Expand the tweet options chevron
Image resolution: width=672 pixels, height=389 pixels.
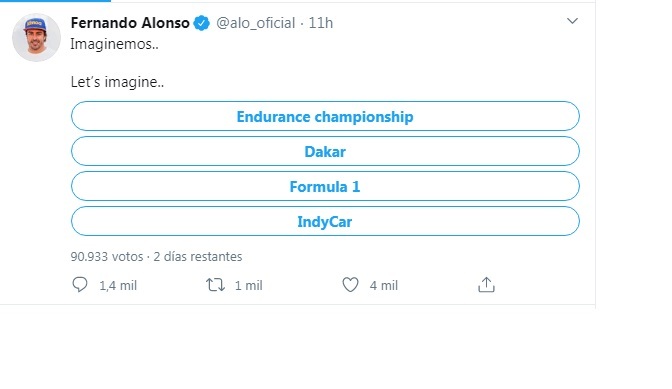(572, 21)
